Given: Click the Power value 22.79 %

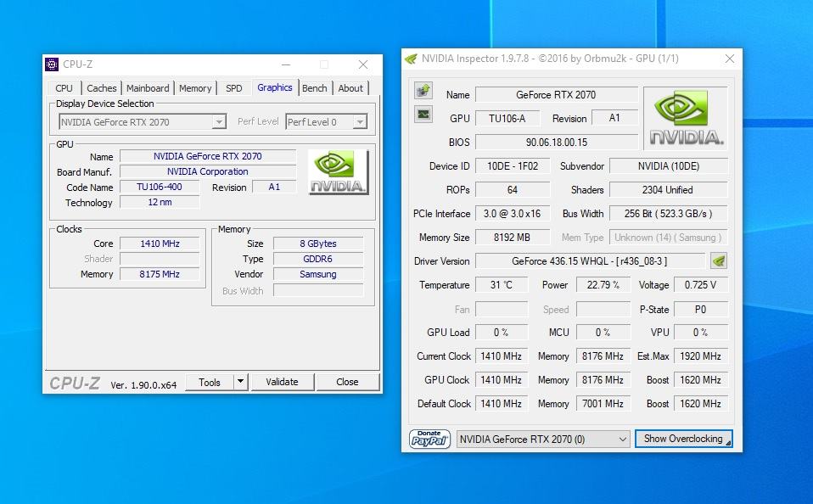Looking at the screenshot, I should [x=603, y=285].
